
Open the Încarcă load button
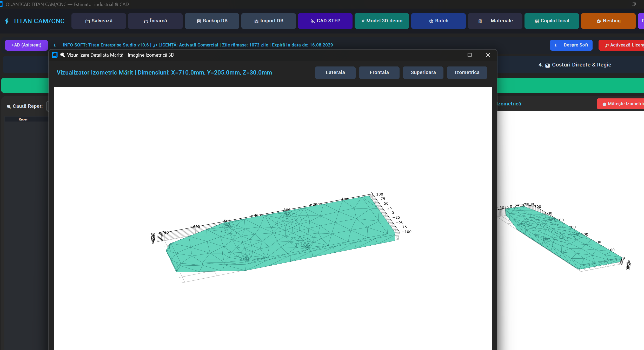point(155,21)
